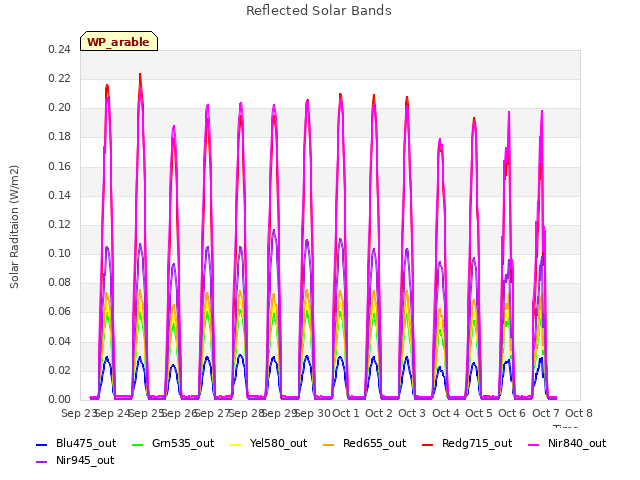Toggle the Red655_out legend entry

click(x=364, y=444)
